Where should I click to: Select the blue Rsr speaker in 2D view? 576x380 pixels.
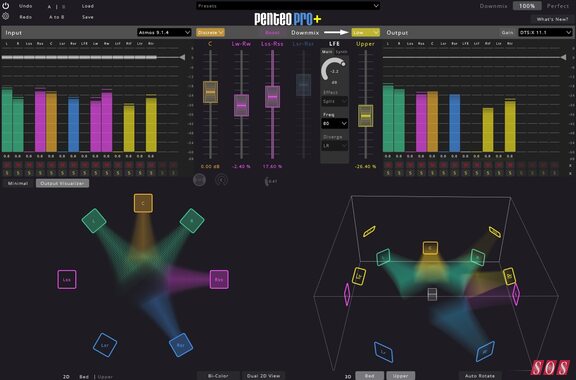point(181,345)
